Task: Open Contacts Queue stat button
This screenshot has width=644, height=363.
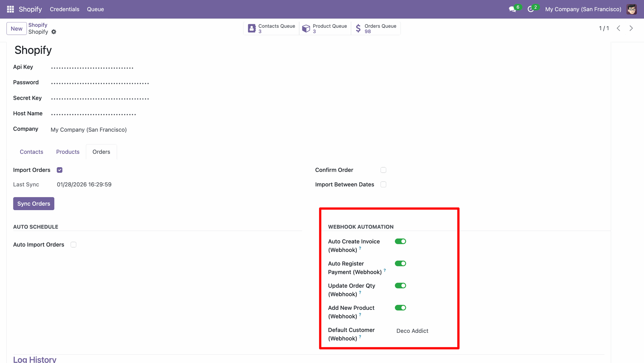Action: tap(271, 28)
